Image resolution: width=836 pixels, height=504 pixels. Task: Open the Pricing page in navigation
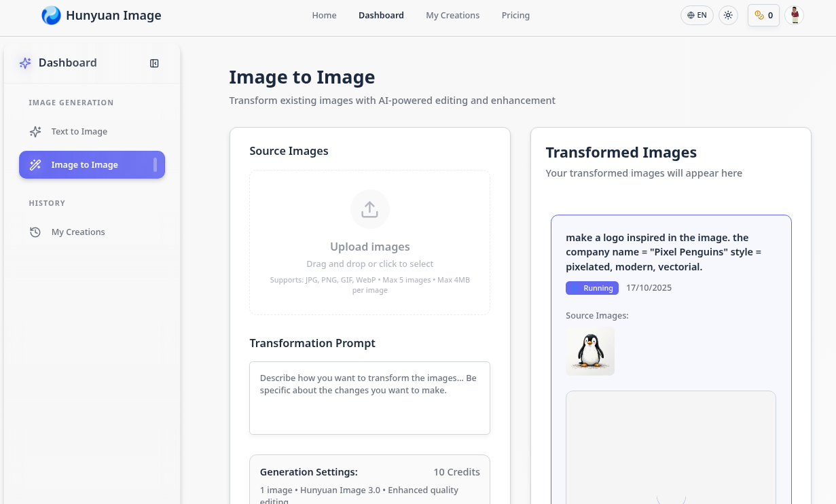point(515,15)
